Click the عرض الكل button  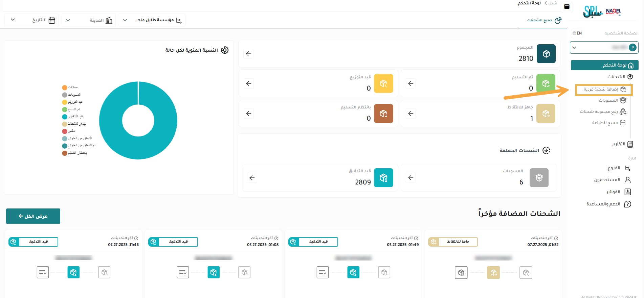click(33, 216)
